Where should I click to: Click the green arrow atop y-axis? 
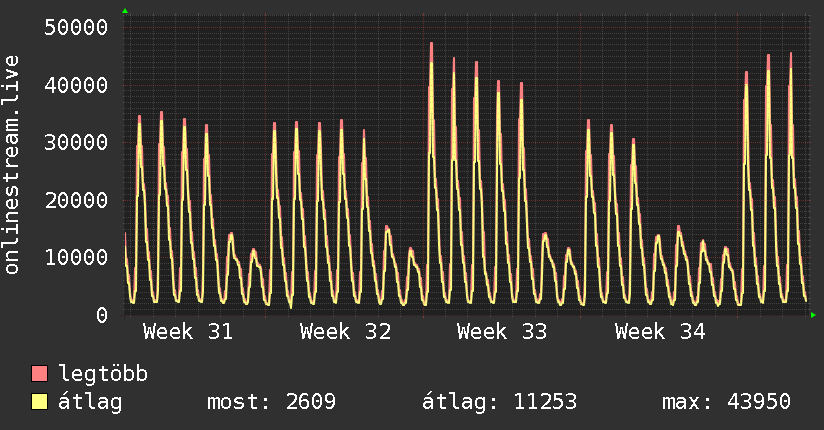125,11
